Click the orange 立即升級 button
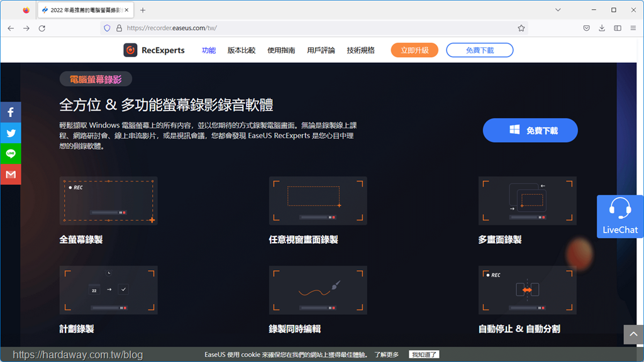Screen dimensions: 644x362 click(414, 50)
